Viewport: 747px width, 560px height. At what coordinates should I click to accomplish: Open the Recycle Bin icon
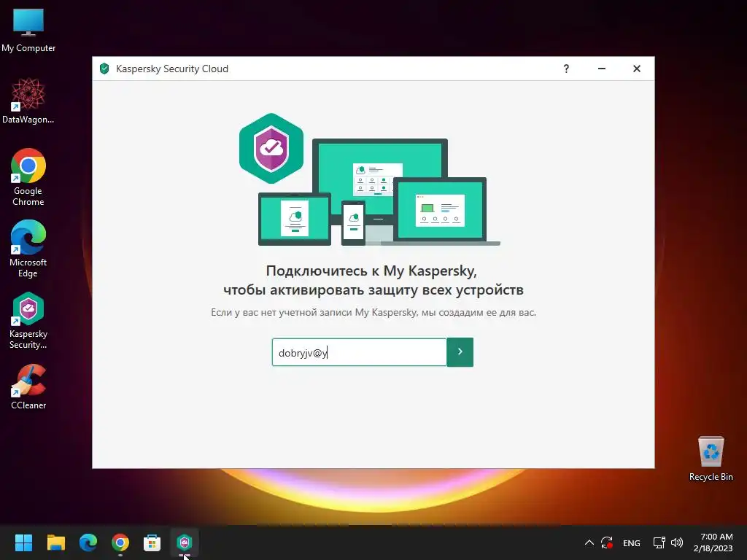coord(711,458)
